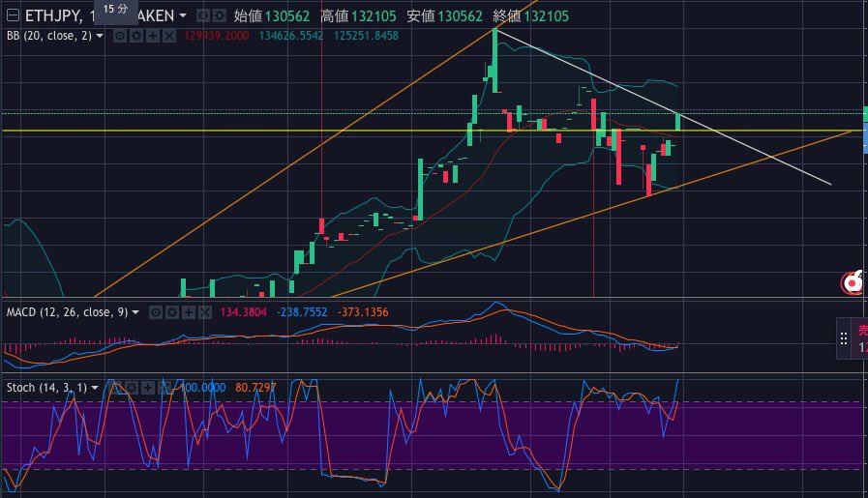Expand the MACD (12, 26, close, 9) dropdown arrow
Viewport: 868px width, 498px height.
[x=135, y=312]
